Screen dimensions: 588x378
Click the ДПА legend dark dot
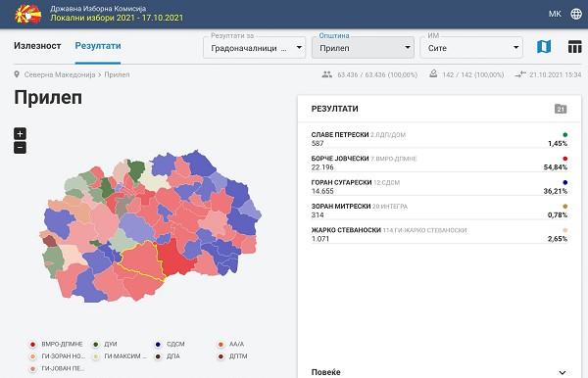[158, 356]
